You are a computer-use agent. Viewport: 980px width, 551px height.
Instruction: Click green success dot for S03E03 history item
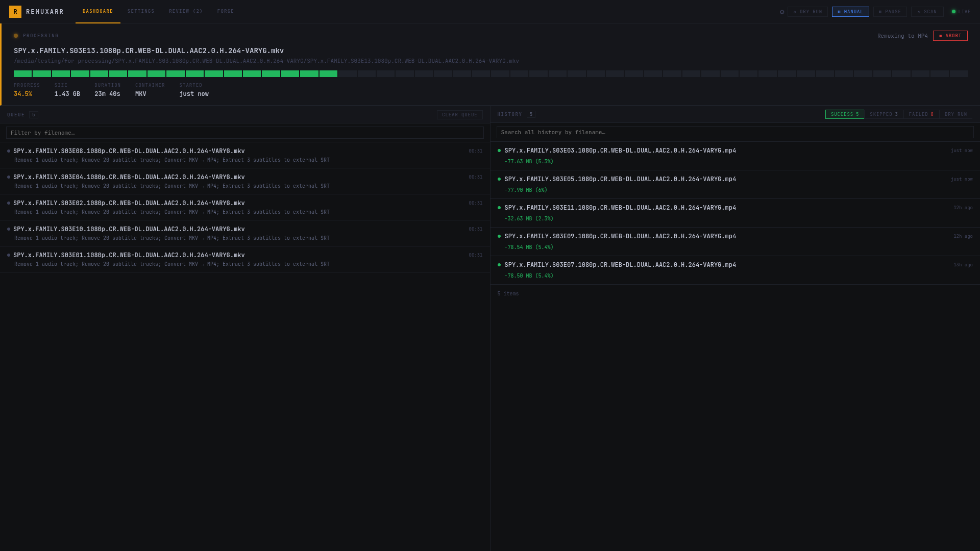[x=499, y=151]
